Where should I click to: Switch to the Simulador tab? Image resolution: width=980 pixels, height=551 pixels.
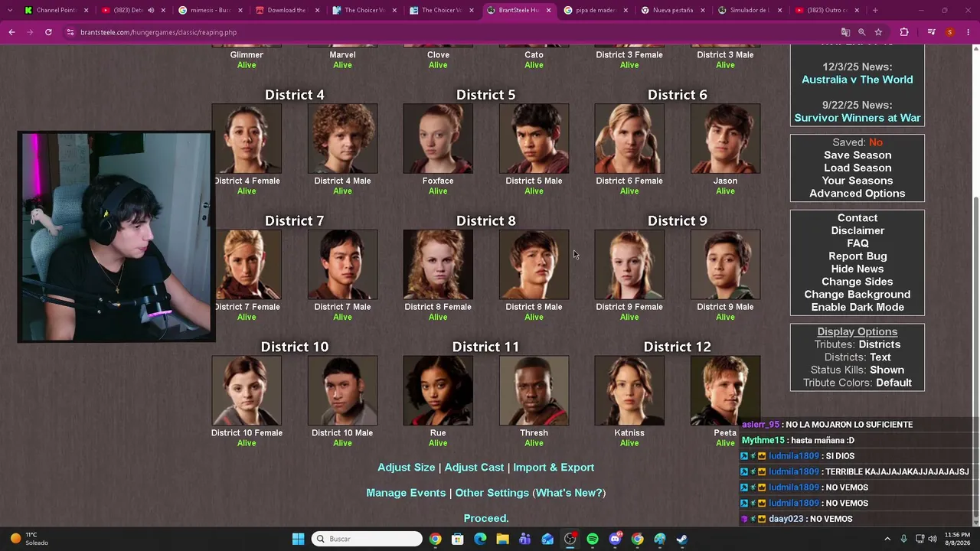(751, 11)
